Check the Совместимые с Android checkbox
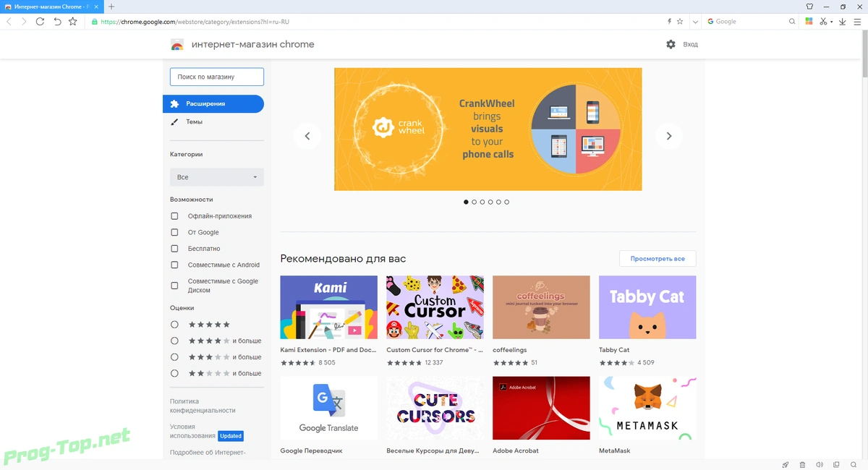The width and height of the screenshot is (868, 470). 174,265
